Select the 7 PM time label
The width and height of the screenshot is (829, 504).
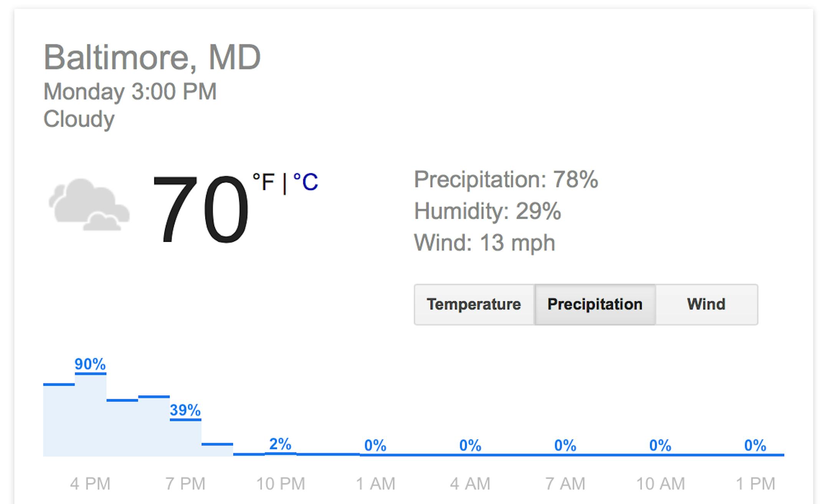(x=185, y=484)
